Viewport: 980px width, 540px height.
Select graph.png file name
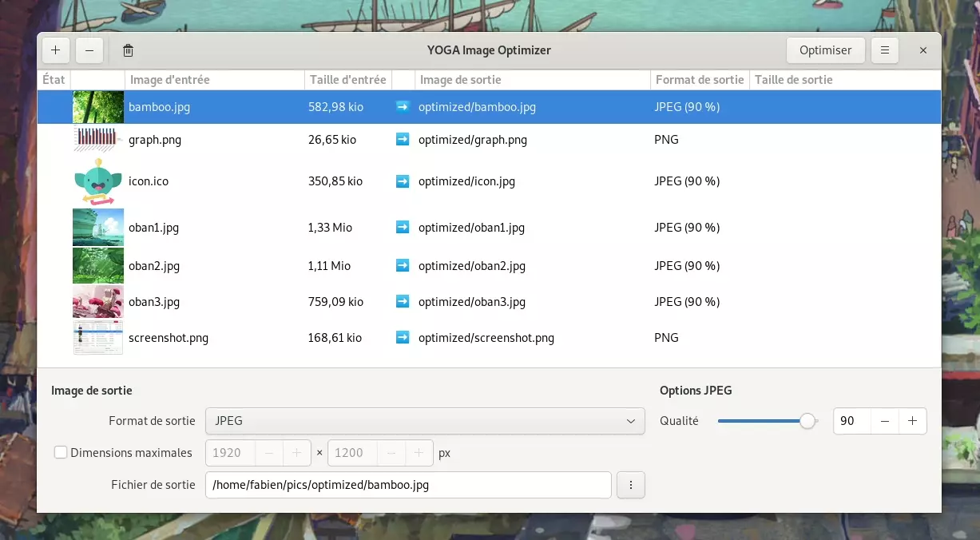point(155,140)
